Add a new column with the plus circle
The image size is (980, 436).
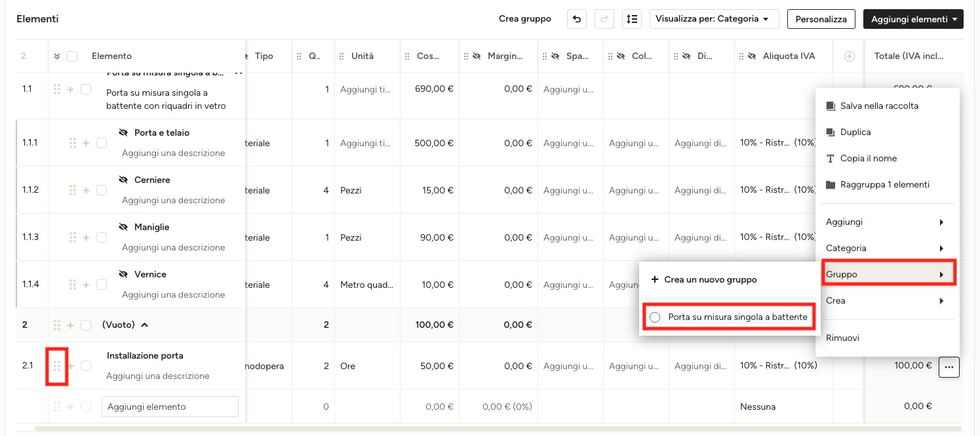[x=849, y=56]
